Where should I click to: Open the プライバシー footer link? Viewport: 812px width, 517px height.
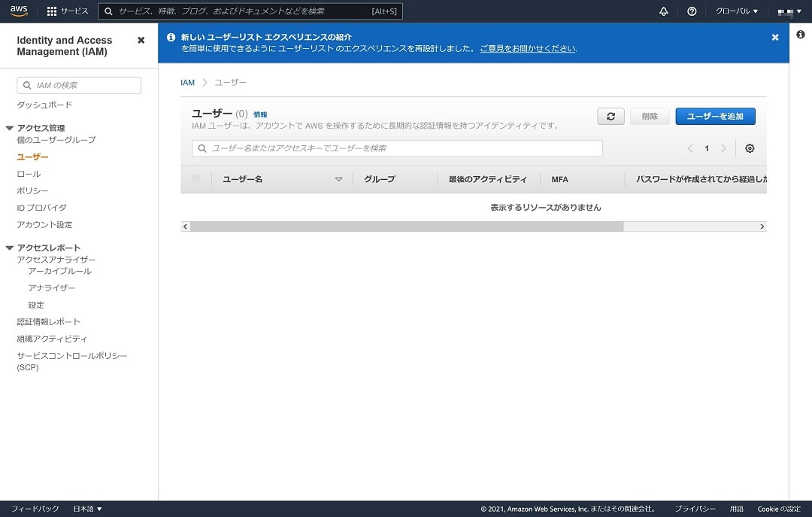pos(695,509)
